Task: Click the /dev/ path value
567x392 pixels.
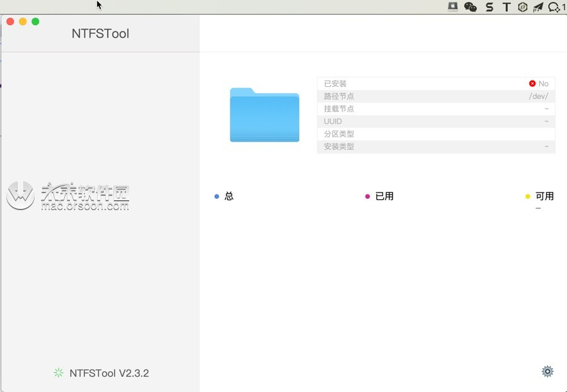Action: [539, 96]
